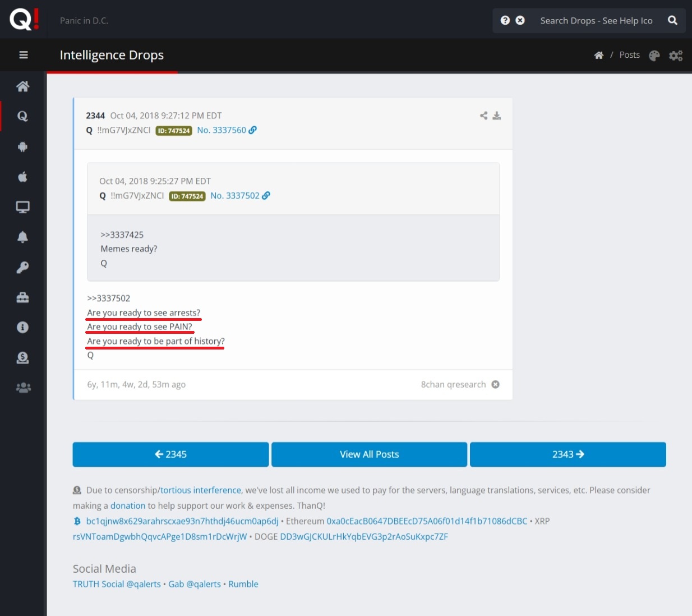Image resolution: width=692 pixels, height=616 pixels.
Task: Clear search with the x icon
Action: pyautogui.click(x=520, y=21)
